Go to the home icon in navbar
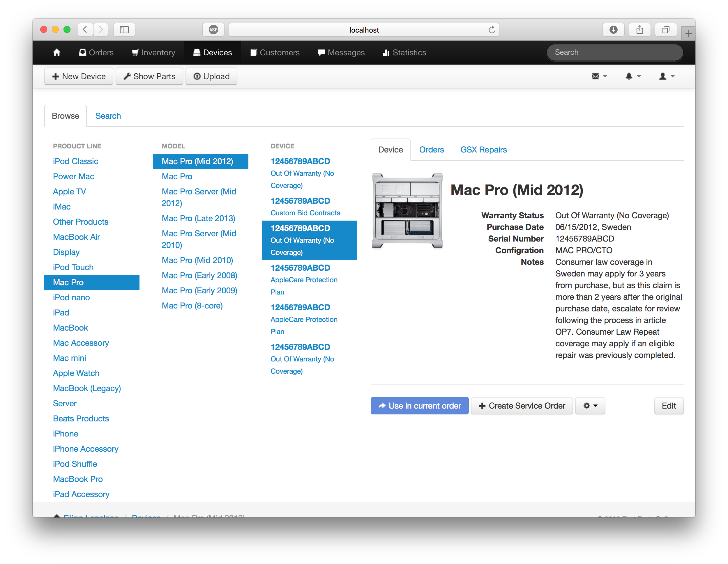 click(x=57, y=52)
